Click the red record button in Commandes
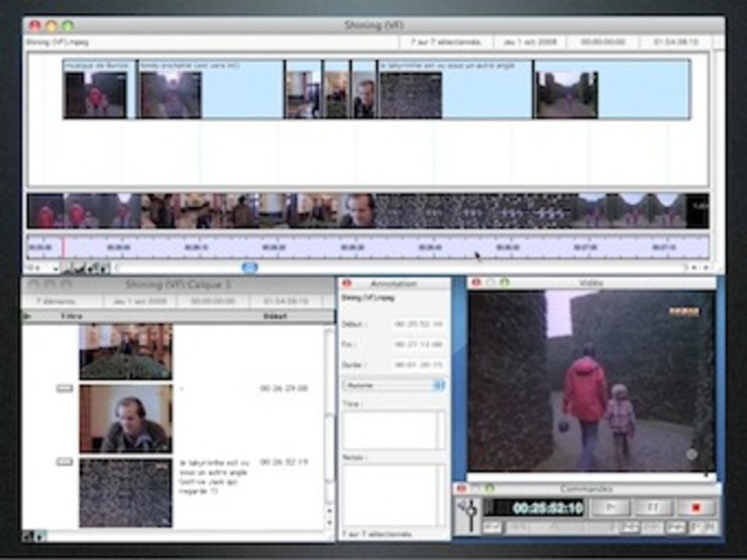 click(696, 508)
